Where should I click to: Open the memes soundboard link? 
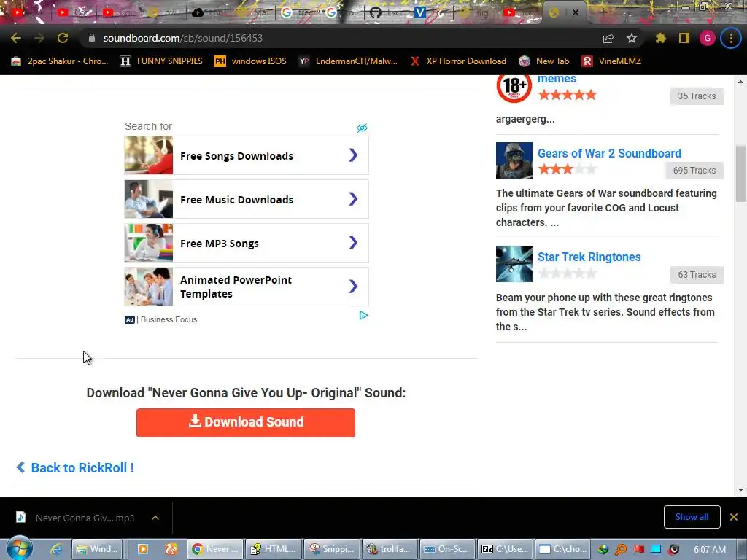[x=557, y=79]
